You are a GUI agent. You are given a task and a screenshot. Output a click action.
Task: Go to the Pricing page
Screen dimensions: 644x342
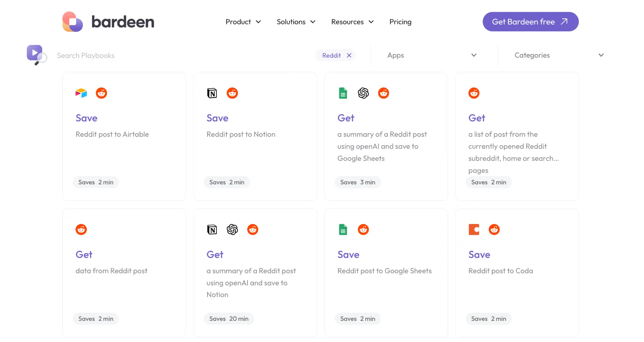tap(400, 22)
